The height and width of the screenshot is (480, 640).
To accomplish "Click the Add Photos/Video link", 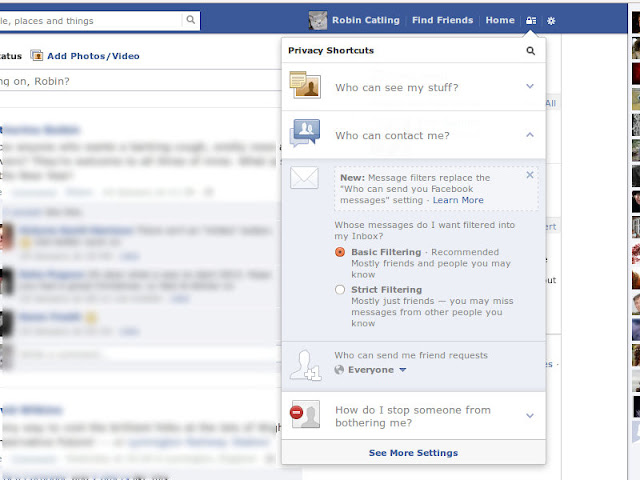I will point(93,56).
